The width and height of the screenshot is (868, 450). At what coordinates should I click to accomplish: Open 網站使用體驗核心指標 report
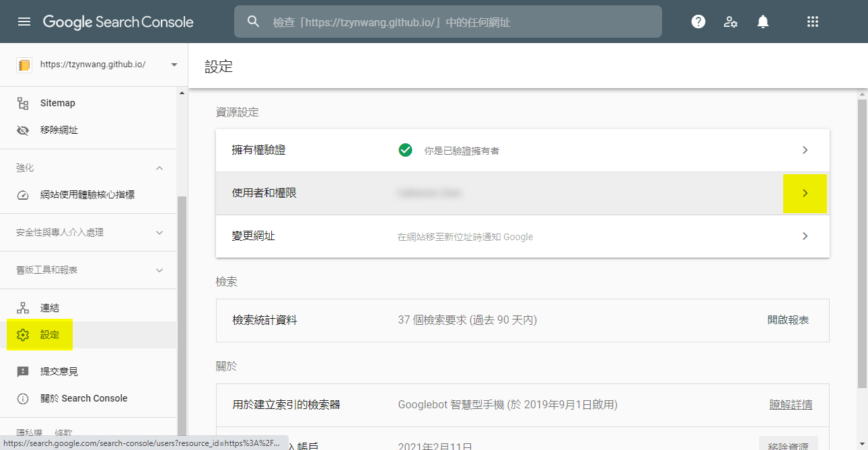tap(88, 195)
